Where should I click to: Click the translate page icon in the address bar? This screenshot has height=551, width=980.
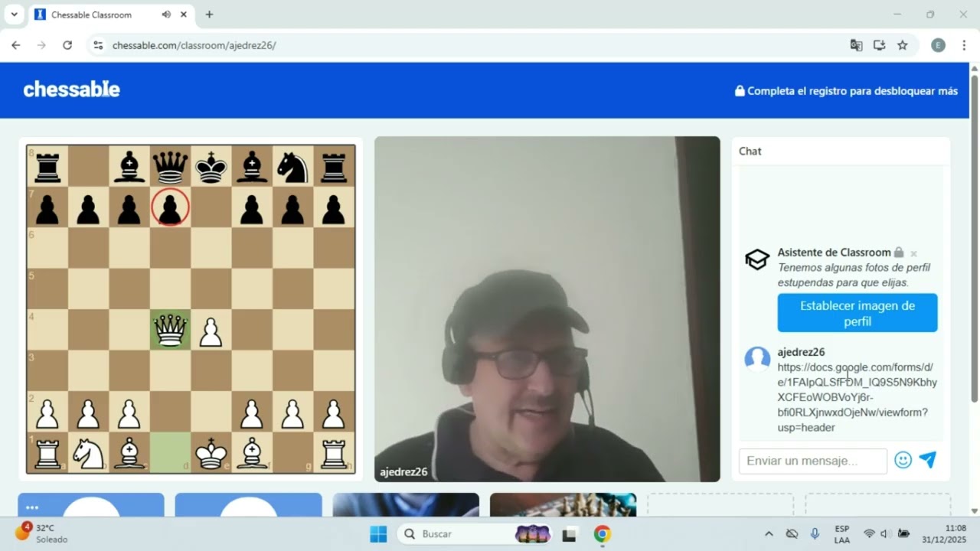[856, 45]
